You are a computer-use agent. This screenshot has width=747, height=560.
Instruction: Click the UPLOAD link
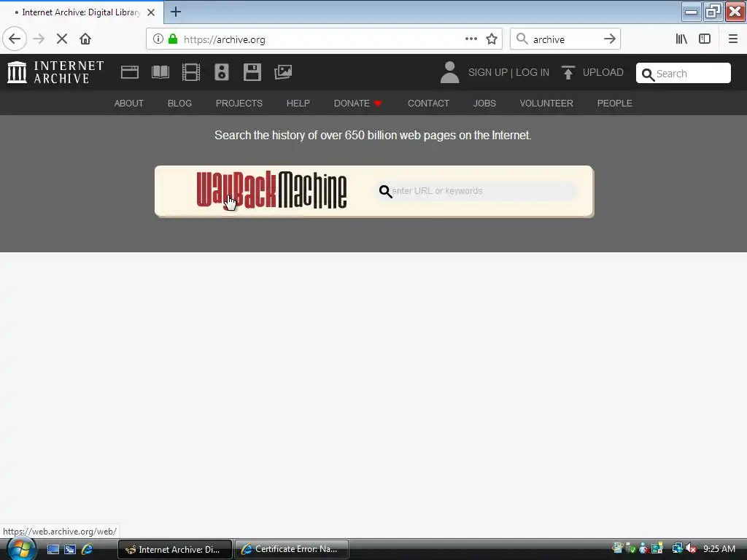click(x=603, y=72)
